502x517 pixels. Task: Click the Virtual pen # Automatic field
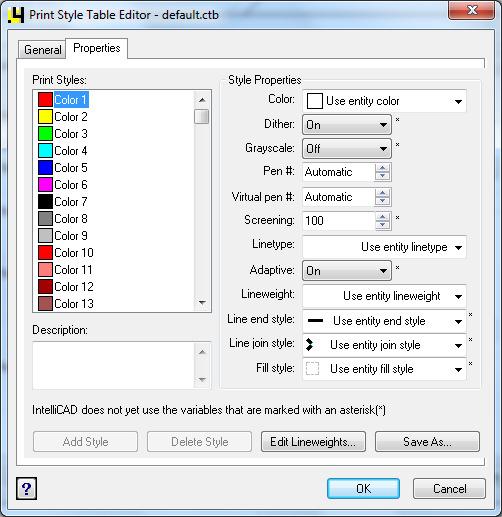[x=339, y=197]
